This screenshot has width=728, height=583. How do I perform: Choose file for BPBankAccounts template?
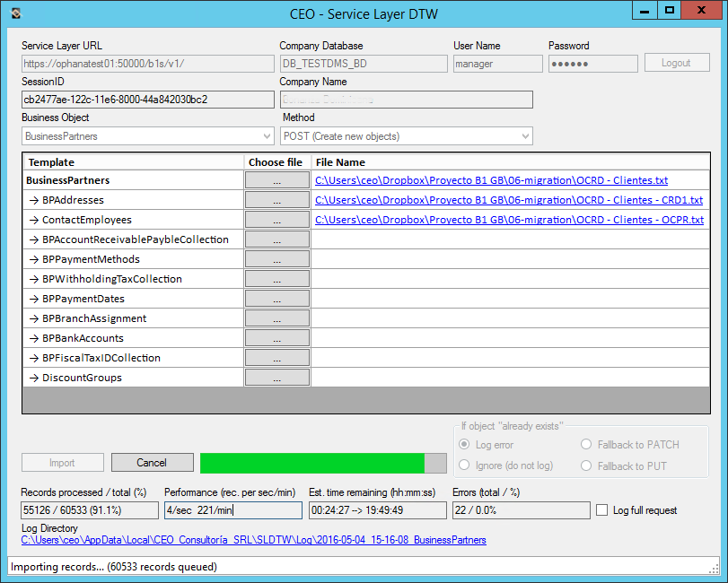(276, 338)
